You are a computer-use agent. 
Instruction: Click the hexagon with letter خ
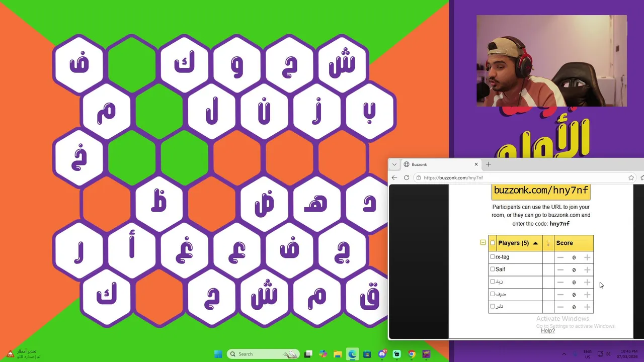(79, 158)
